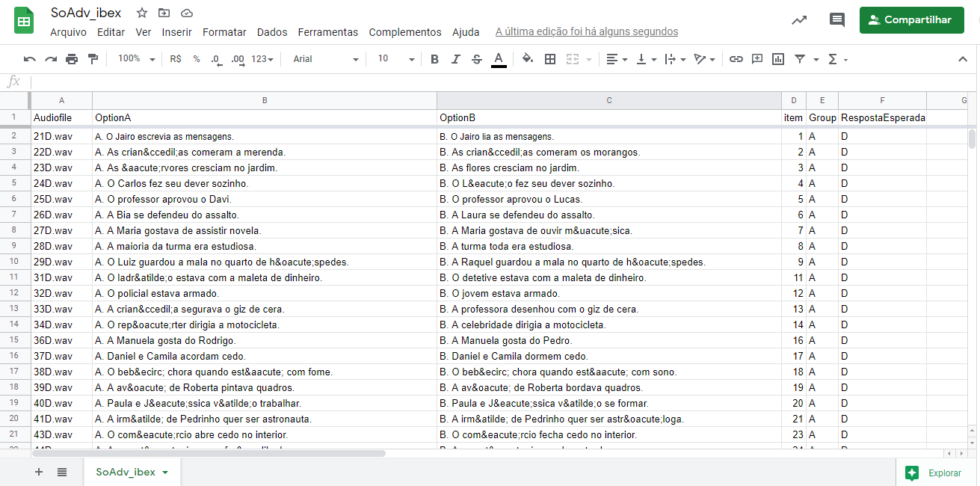Open the comment history icon
The height and width of the screenshot is (486, 980).
click(837, 20)
